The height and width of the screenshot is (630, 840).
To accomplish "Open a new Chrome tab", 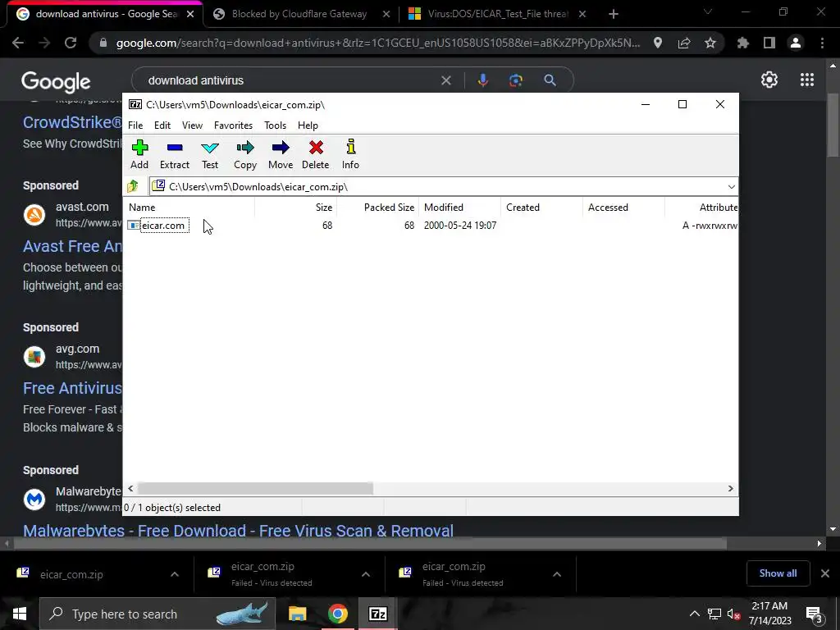I will click(614, 14).
